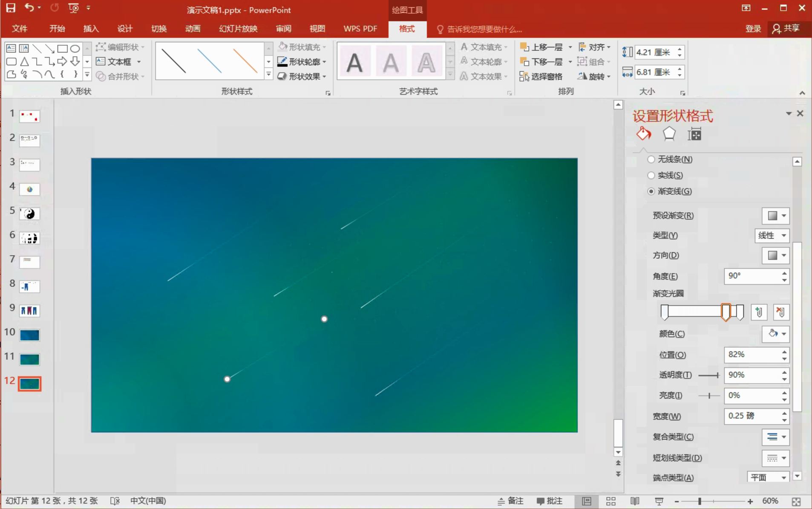
Task: Pick the black line shape style
Action: [173, 61]
